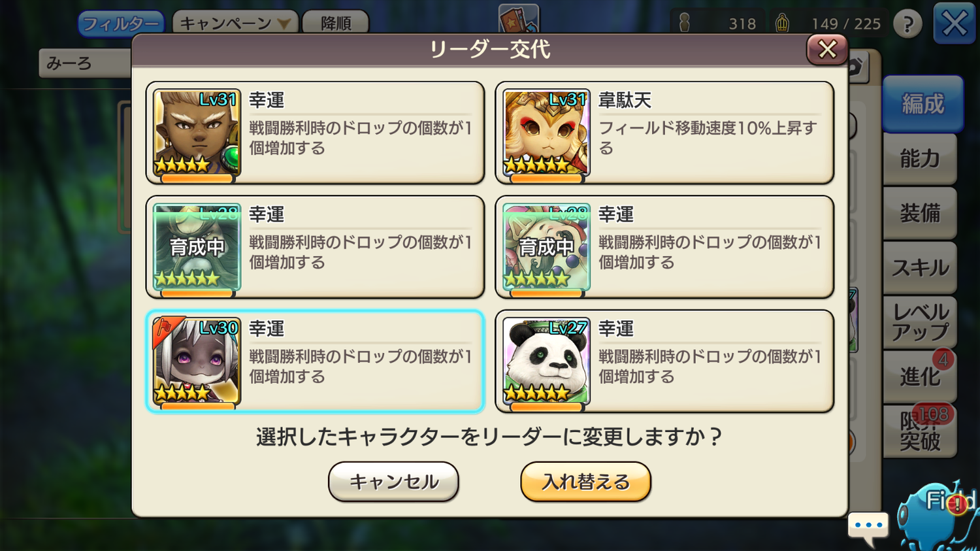
Task: Go to the レベルアップ tab
Action: point(920,322)
